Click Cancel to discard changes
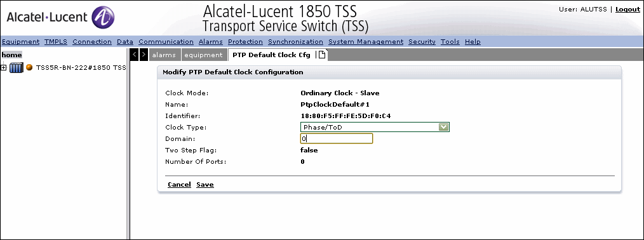 [179, 185]
